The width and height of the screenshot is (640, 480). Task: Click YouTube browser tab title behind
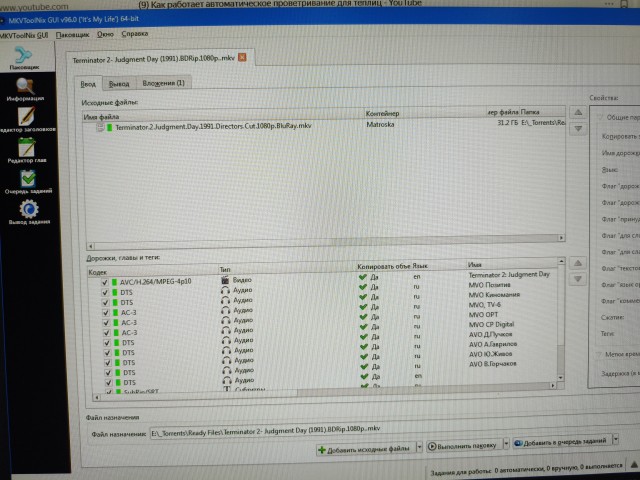point(280,4)
